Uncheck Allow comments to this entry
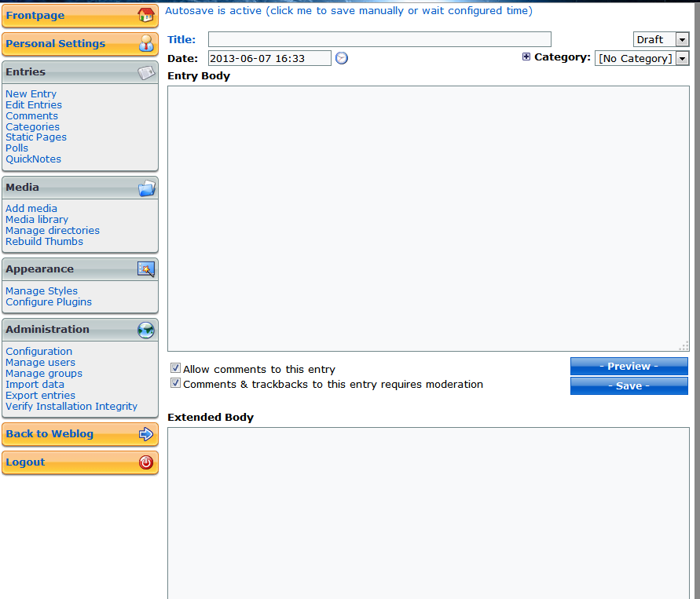Viewport: 700px width, 599px height. [176, 368]
